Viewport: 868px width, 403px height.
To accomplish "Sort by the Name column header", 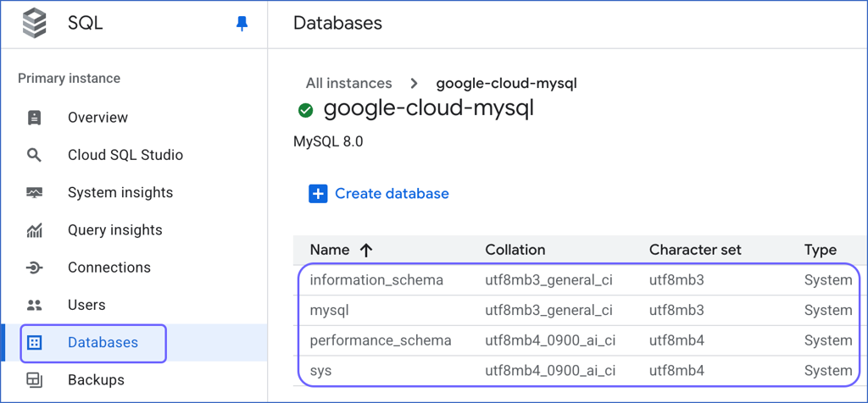I will (330, 251).
